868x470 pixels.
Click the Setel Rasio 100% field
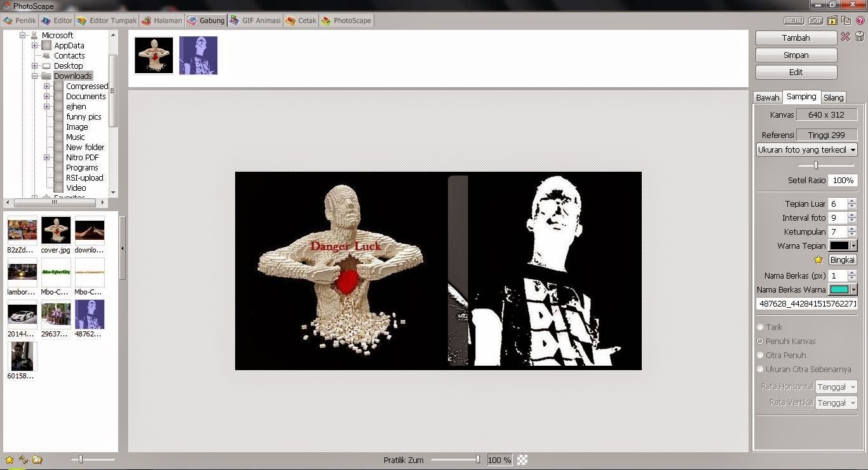point(843,180)
